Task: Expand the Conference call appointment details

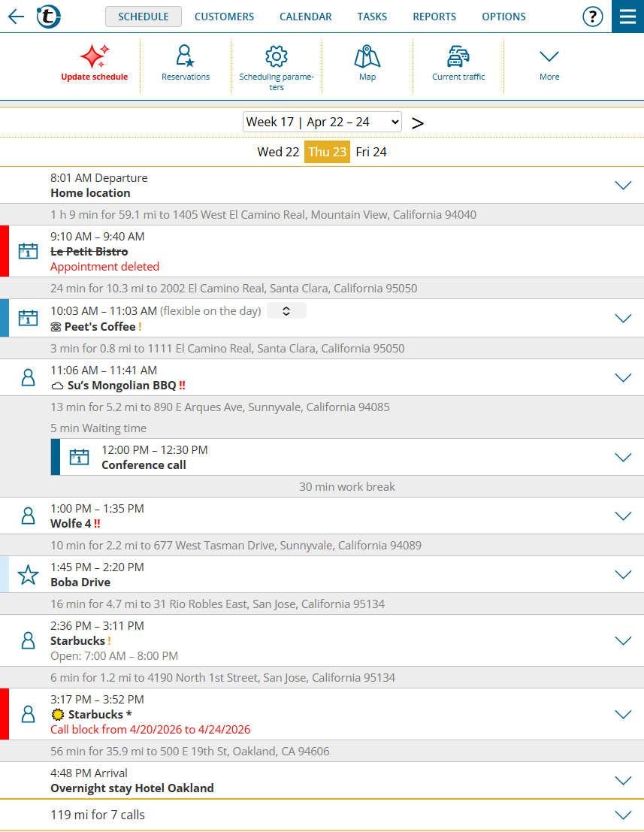Action: tap(623, 458)
